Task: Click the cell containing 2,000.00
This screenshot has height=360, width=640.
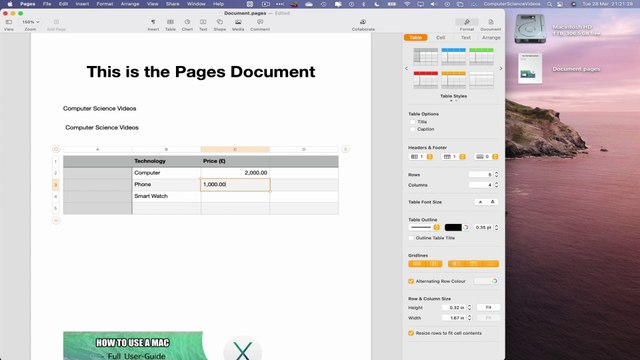Action: (x=235, y=173)
